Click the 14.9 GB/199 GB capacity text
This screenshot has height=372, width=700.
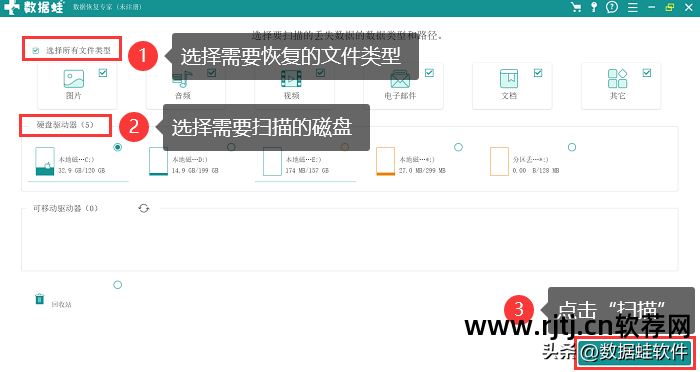pos(195,170)
